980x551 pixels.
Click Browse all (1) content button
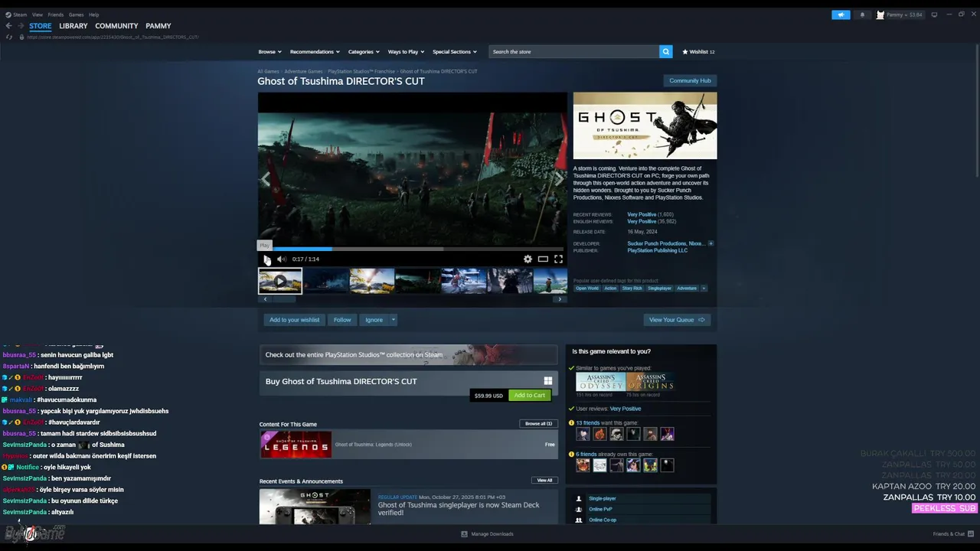tap(538, 424)
